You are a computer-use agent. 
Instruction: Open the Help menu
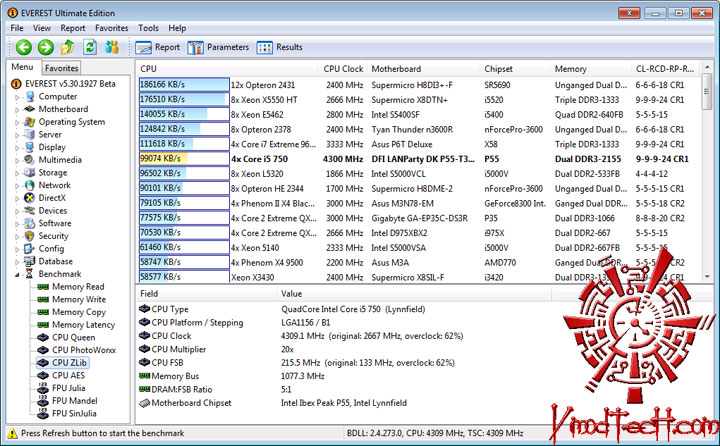[x=177, y=28]
